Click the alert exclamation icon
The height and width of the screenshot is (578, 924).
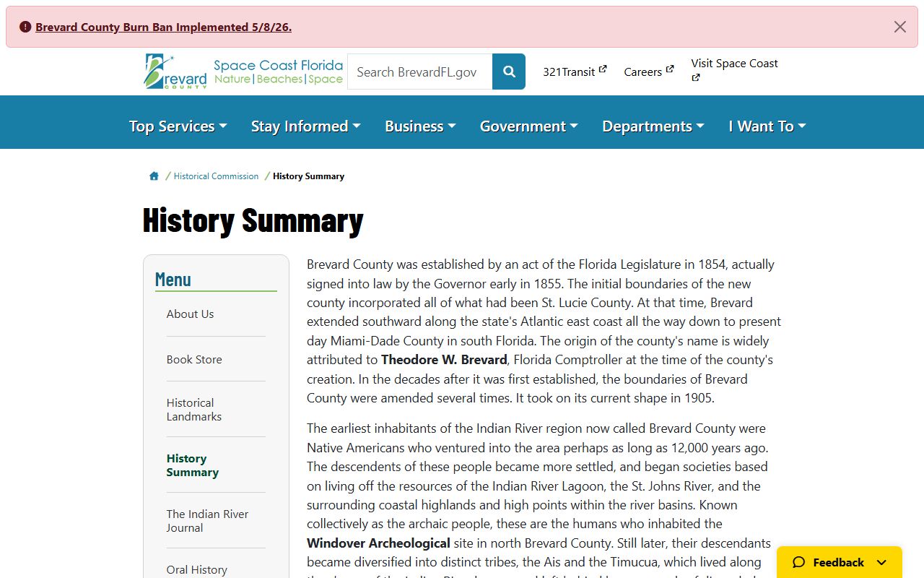pyautogui.click(x=25, y=27)
